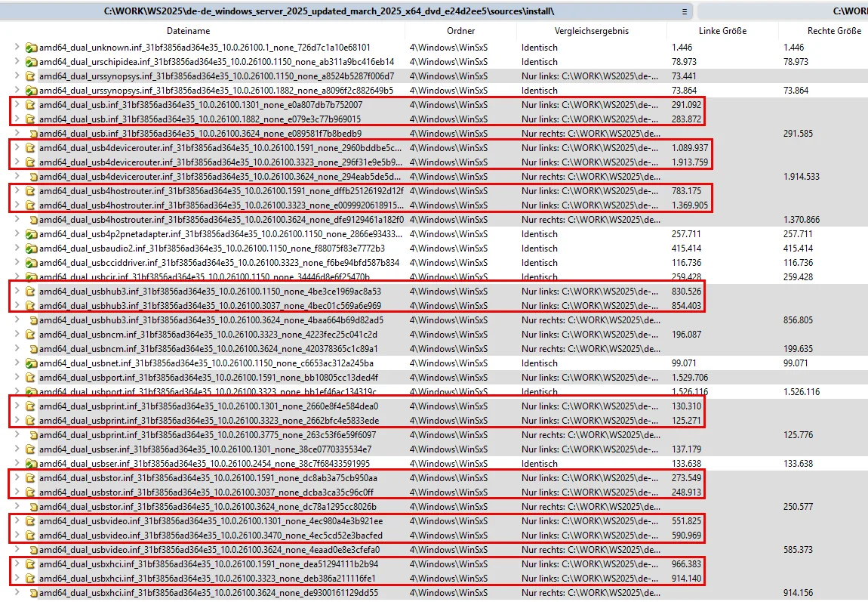Expand usbxhci.inf 10.0.26100.1591 folder row

[x=17, y=563]
